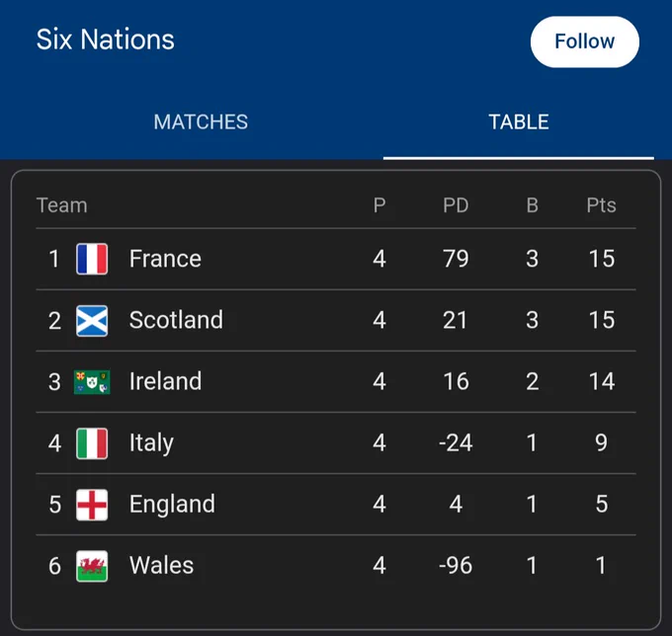Switch to the MATCHES tab
This screenshot has width=672, height=636.
pyautogui.click(x=201, y=122)
